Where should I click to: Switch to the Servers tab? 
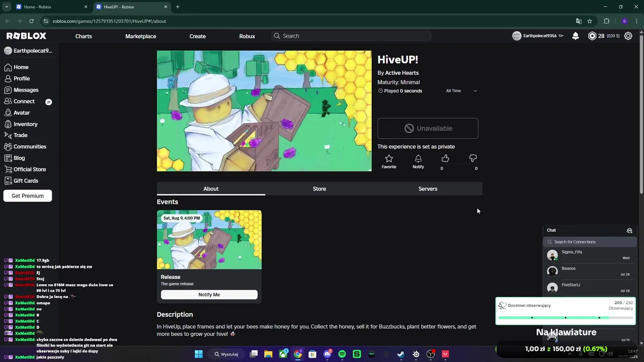pyautogui.click(x=428, y=189)
